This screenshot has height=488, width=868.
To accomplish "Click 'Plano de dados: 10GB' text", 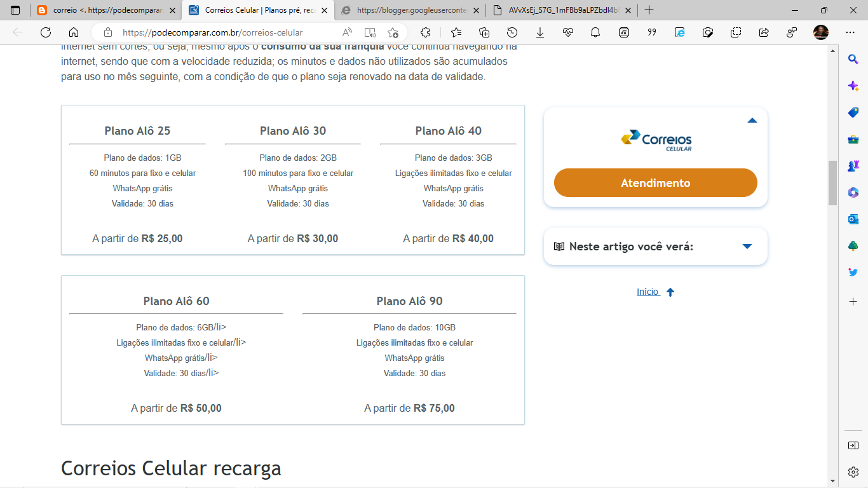I will click(x=414, y=327).
